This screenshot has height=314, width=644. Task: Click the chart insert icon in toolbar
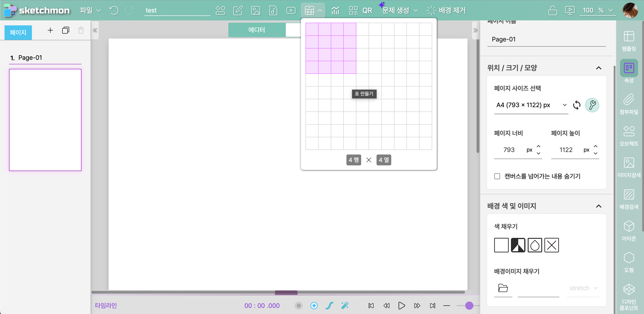335,10
